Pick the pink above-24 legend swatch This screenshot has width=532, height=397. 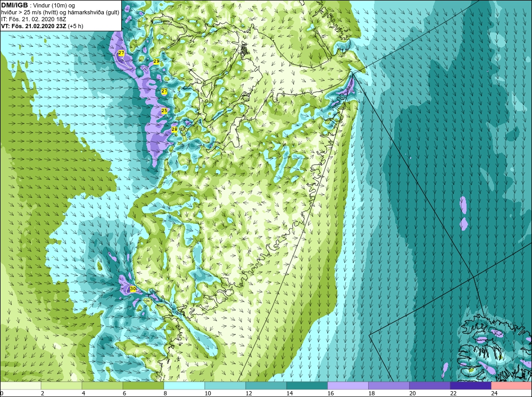(512, 386)
